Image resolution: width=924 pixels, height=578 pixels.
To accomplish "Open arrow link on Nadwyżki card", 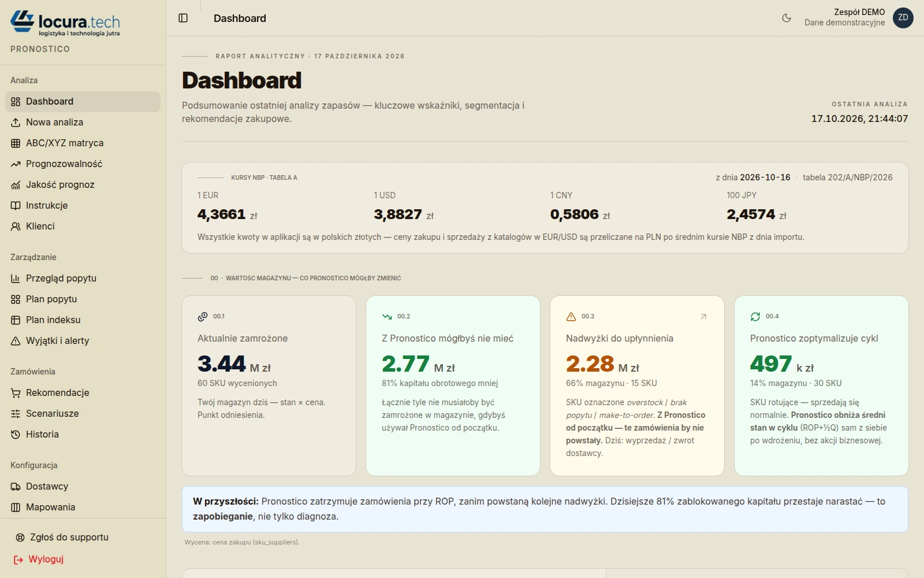I will tap(703, 316).
